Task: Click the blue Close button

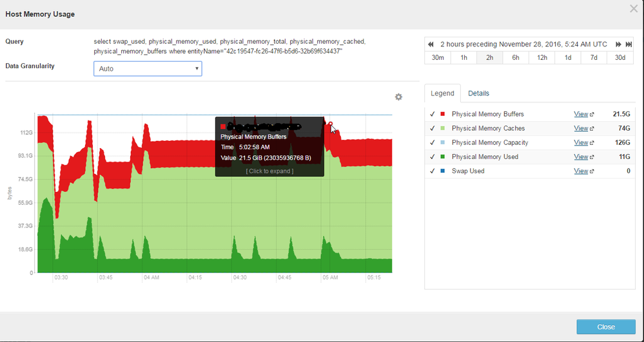Action: (606, 327)
